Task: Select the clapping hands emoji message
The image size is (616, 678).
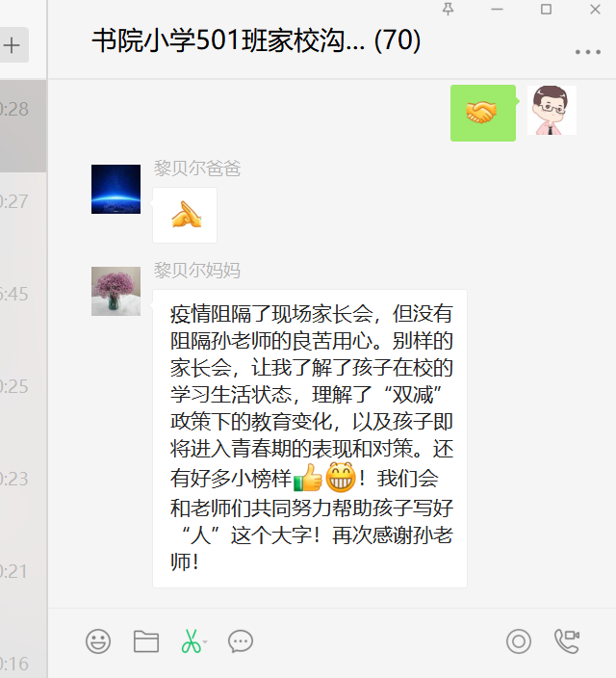Action: point(185,215)
